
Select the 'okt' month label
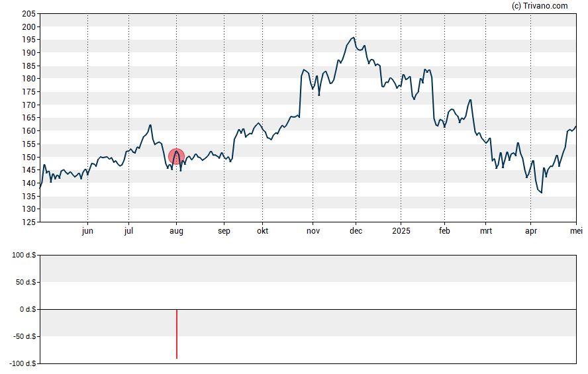(x=262, y=231)
